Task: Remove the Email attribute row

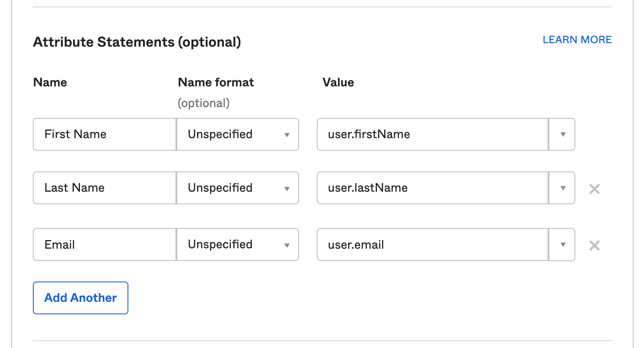Action: pyautogui.click(x=594, y=246)
